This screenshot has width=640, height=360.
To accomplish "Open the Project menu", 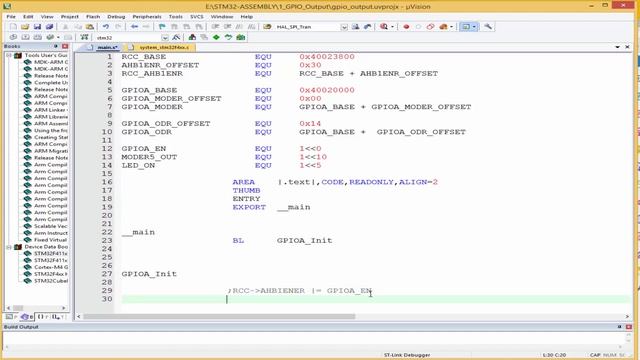I will (69, 17).
